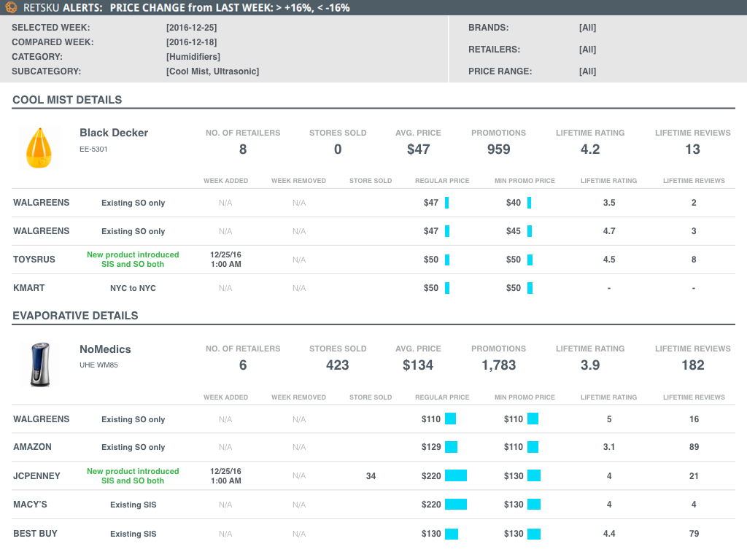Click the category value [Humidifiers]

click(193, 57)
